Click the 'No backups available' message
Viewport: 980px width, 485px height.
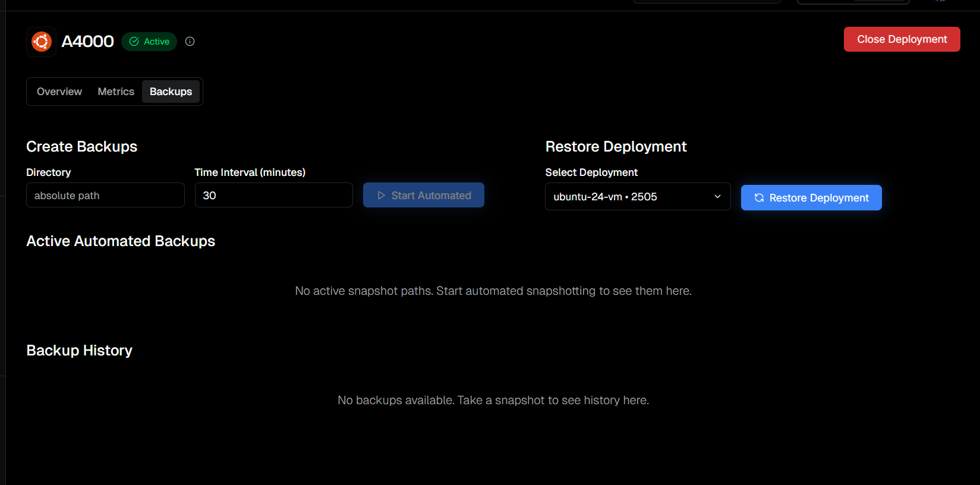[x=493, y=401]
